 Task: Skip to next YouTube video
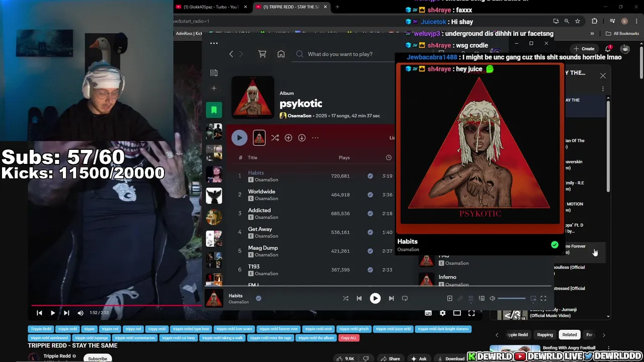click(x=66, y=313)
